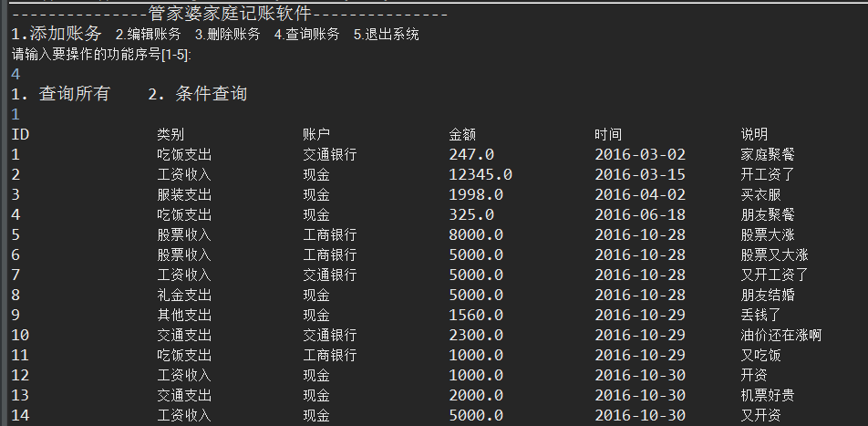The image size is (868, 426).
Task: Click option text 1. 查询所有
Action: click(x=60, y=94)
